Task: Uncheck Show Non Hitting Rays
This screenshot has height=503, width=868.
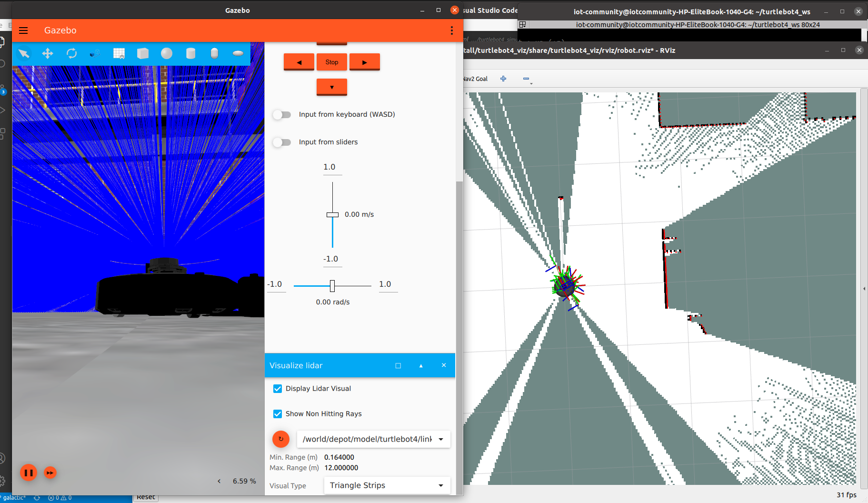Action: click(x=278, y=414)
